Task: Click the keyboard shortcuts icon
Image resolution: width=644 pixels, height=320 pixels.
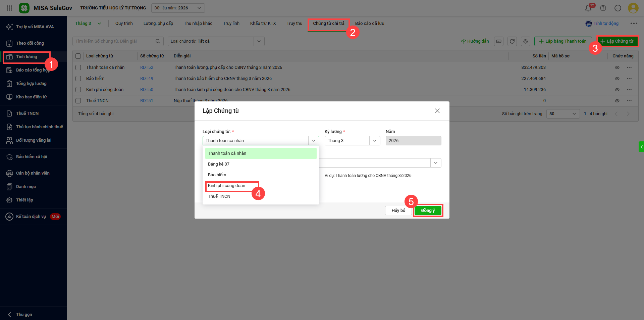Action: coord(499,41)
